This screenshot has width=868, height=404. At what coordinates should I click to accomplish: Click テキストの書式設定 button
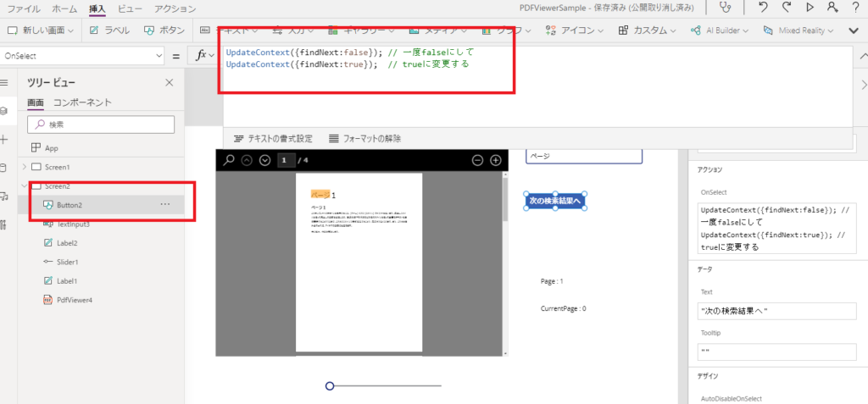(x=274, y=138)
